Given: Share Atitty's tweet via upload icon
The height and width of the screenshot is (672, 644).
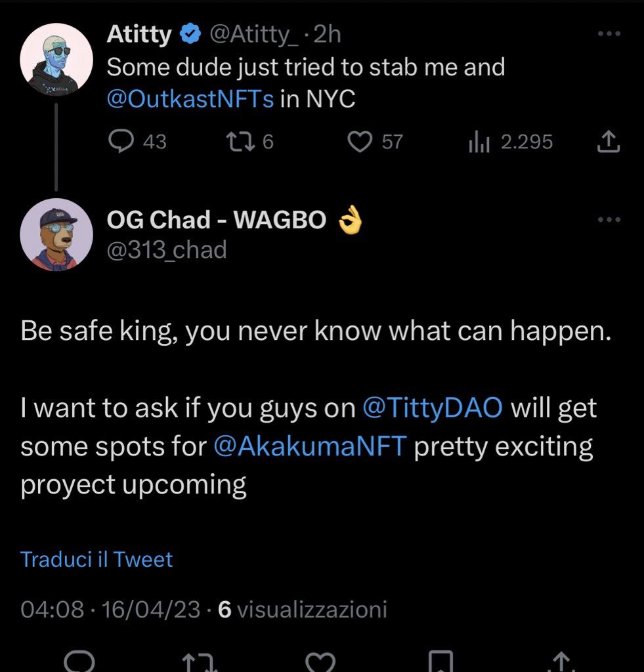Looking at the screenshot, I should (609, 142).
